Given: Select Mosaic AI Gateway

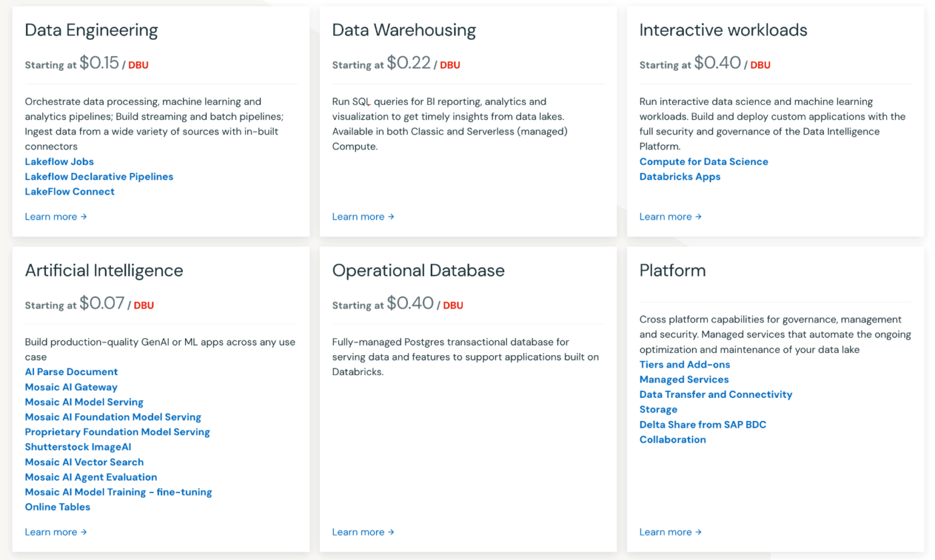Looking at the screenshot, I should tap(71, 386).
